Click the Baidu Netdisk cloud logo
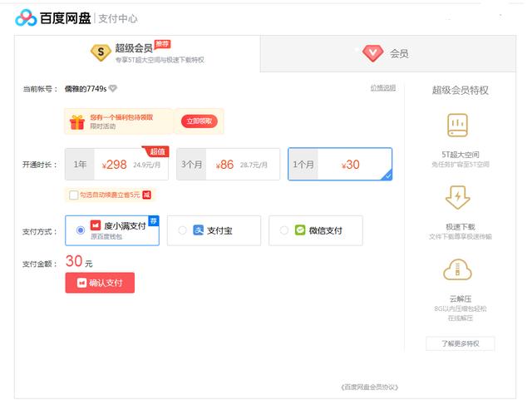The image size is (532, 415). point(26,18)
